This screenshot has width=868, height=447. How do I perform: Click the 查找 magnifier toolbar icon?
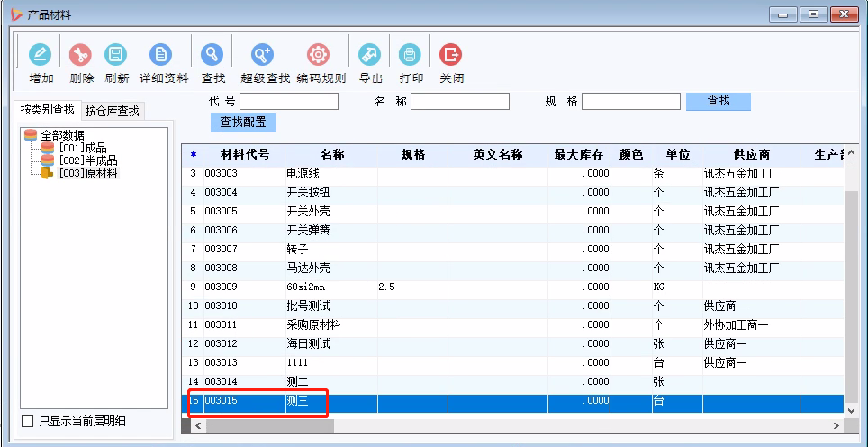coord(212,55)
